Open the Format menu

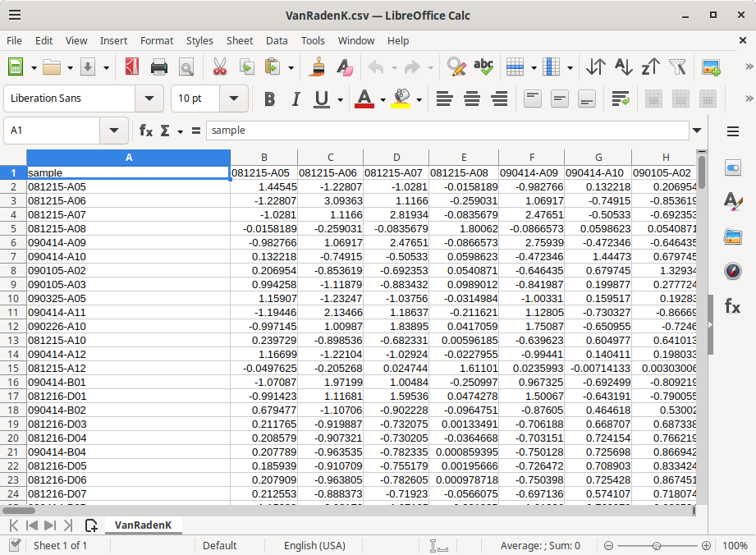click(x=156, y=40)
